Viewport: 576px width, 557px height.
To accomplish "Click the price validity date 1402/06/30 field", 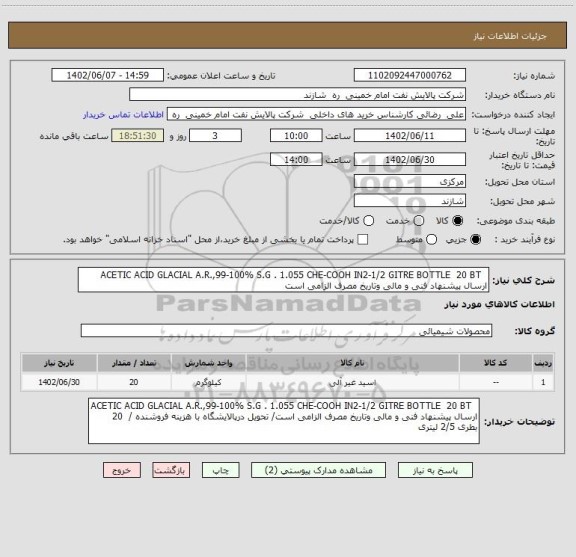I will point(410,159).
